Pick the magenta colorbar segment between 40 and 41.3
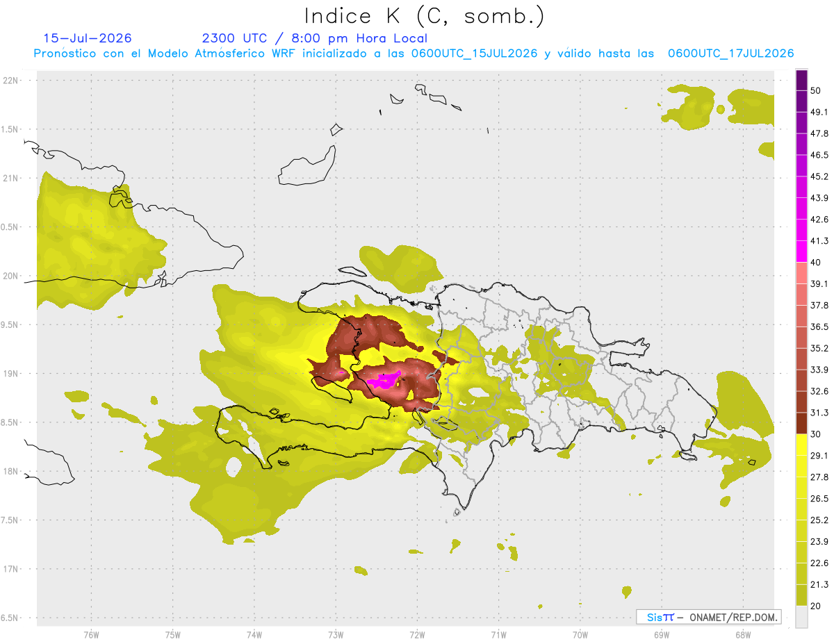Screen dimensions: 834x644 [x=801, y=251]
